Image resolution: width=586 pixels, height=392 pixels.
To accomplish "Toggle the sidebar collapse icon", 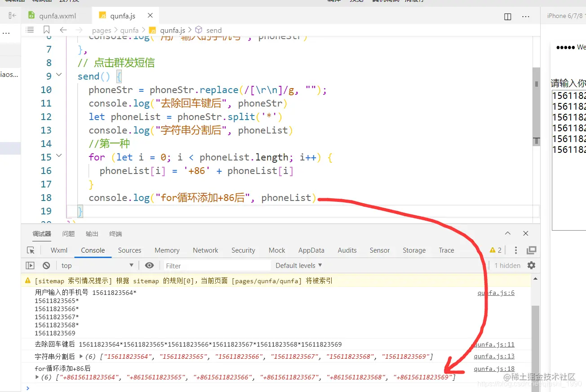I will (12, 16).
